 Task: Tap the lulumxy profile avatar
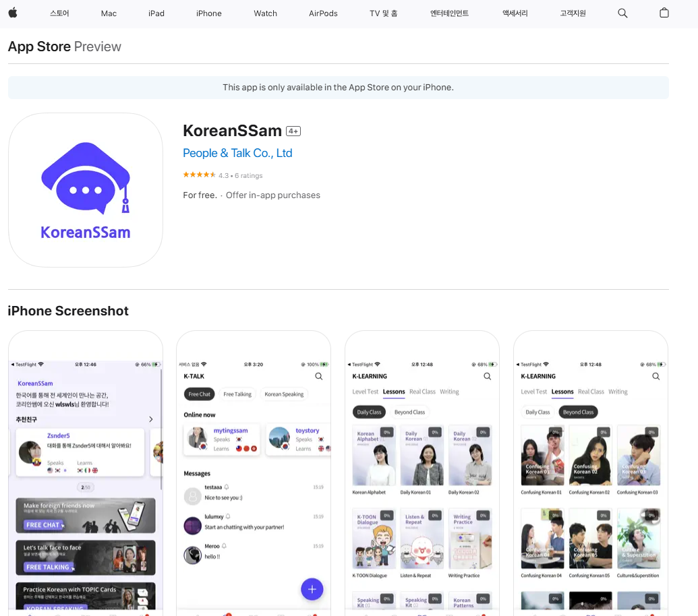193,526
